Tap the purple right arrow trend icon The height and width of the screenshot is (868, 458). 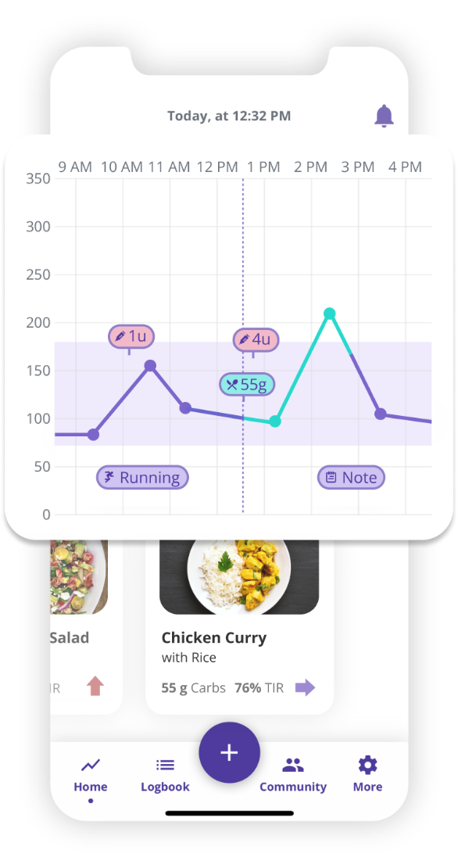[306, 688]
